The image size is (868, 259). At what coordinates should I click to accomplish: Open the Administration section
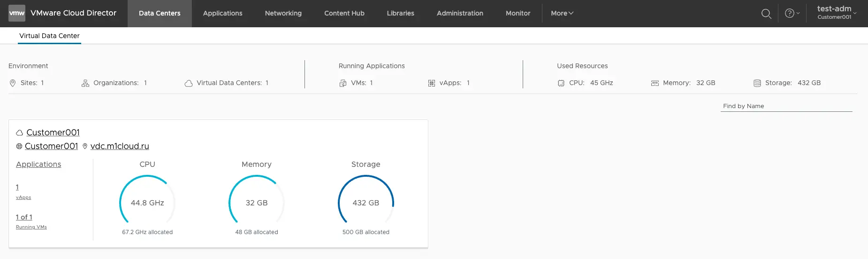pos(460,13)
